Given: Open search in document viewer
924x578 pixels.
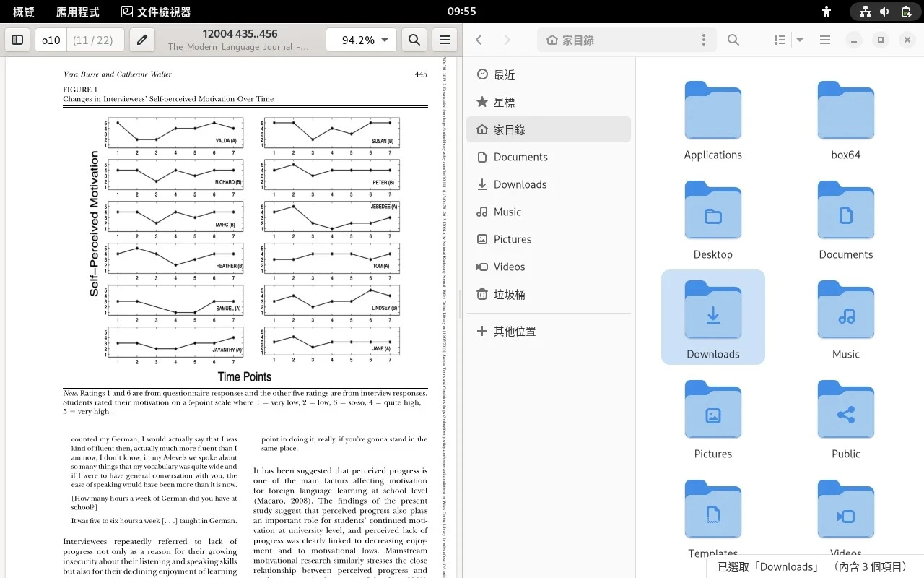Looking at the screenshot, I should [414, 40].
